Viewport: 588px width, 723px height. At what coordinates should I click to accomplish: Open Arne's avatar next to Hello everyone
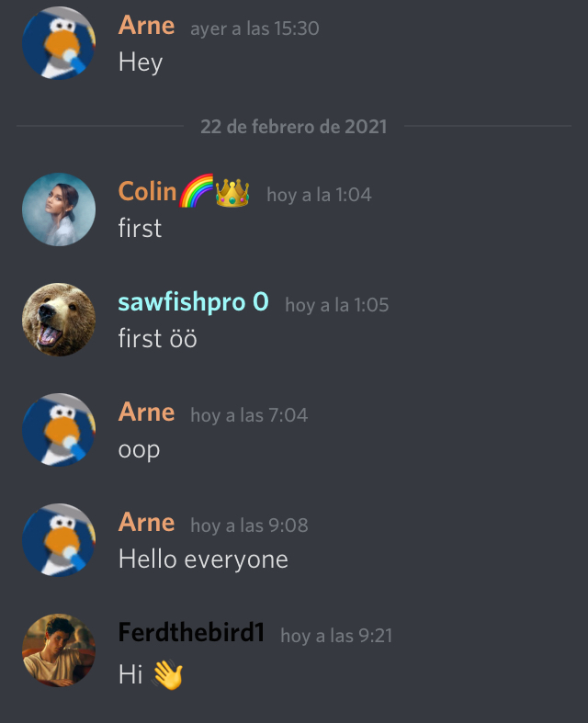[x=59, y=540]
